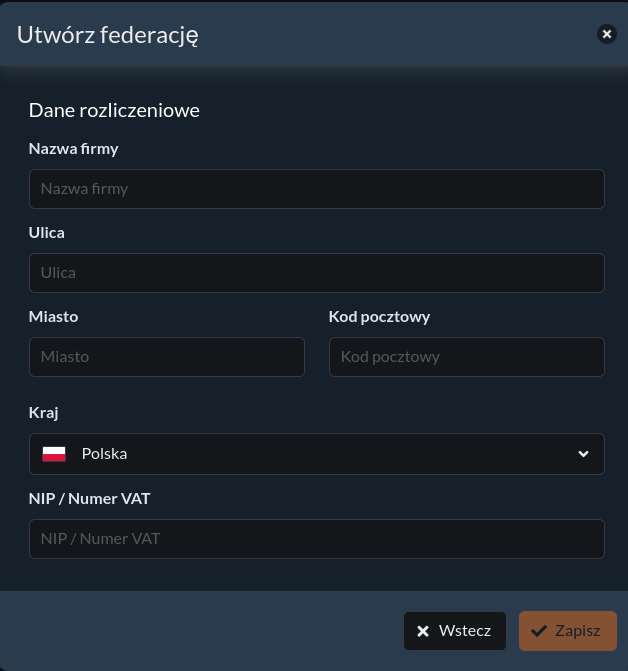Click the Kod pocztowy field
This screenshot has height=671, width=628.
(466, 356)
